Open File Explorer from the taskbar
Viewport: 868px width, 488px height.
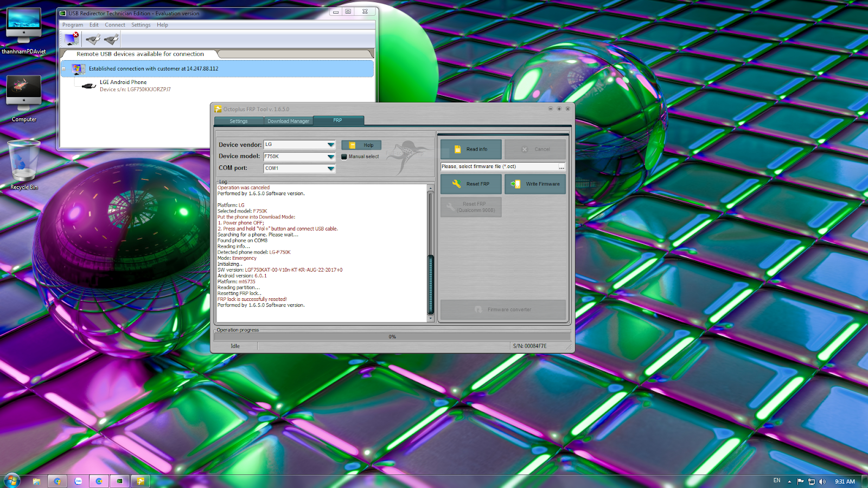click(x=36, y=481)
